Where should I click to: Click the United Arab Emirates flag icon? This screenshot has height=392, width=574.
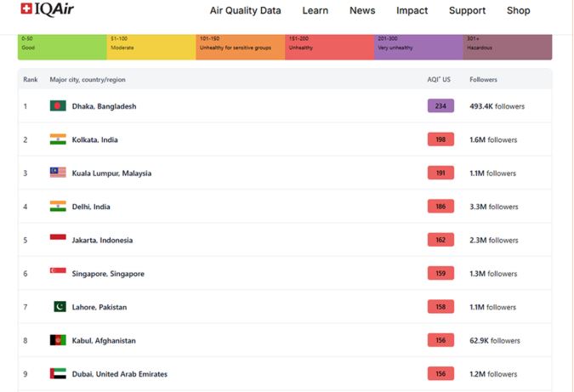[58, 373]
